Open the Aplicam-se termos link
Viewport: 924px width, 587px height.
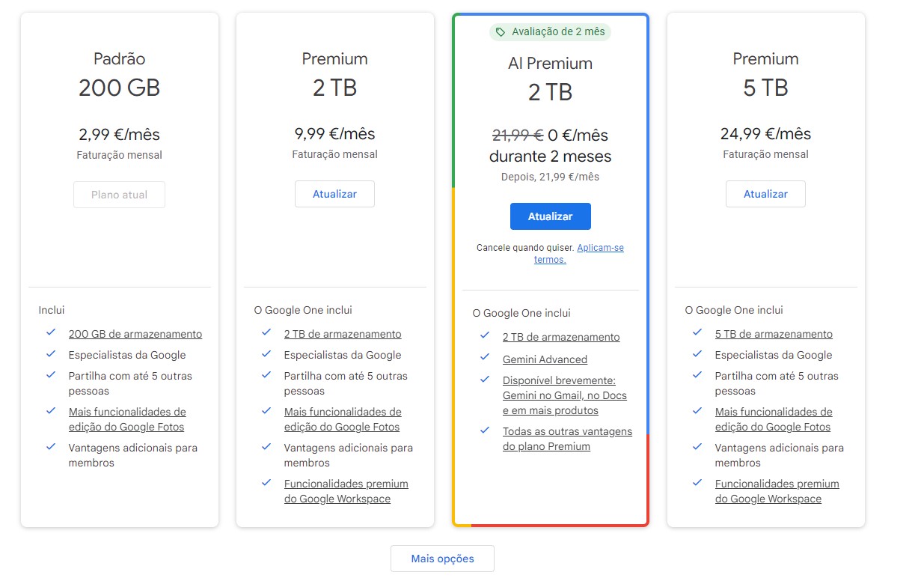(578, 253)
